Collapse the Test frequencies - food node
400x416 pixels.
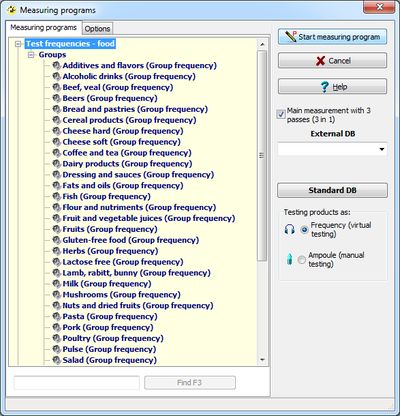(18, 44)
